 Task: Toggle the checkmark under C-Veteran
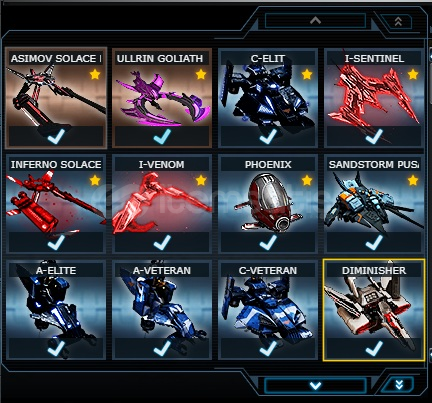(268, 348)
